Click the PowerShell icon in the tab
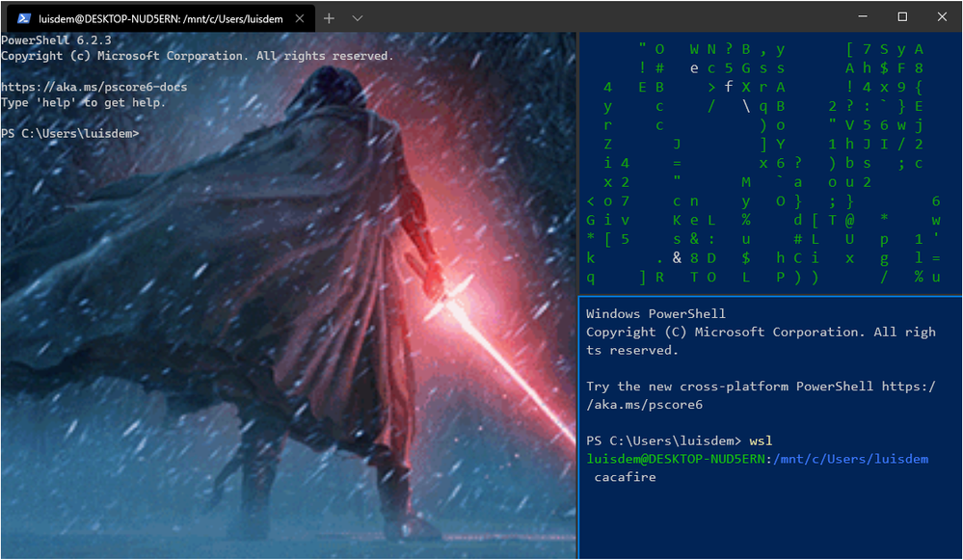 pos(24,18)
